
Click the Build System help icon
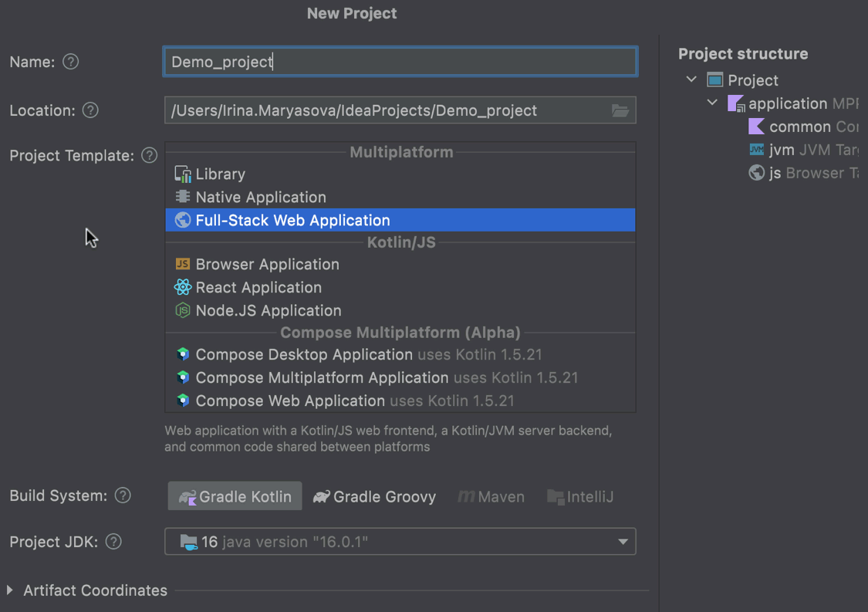(x=123, y=495)
